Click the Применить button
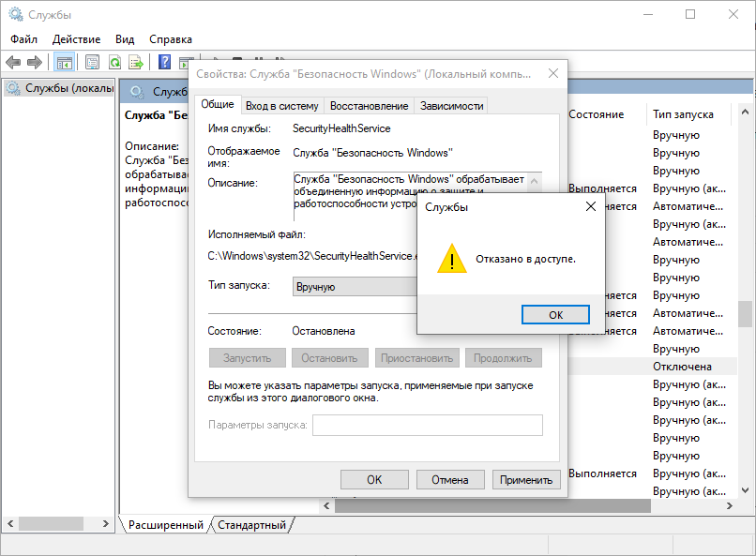The height and width of the screenshot is (556, 756). tap(526, 480)
